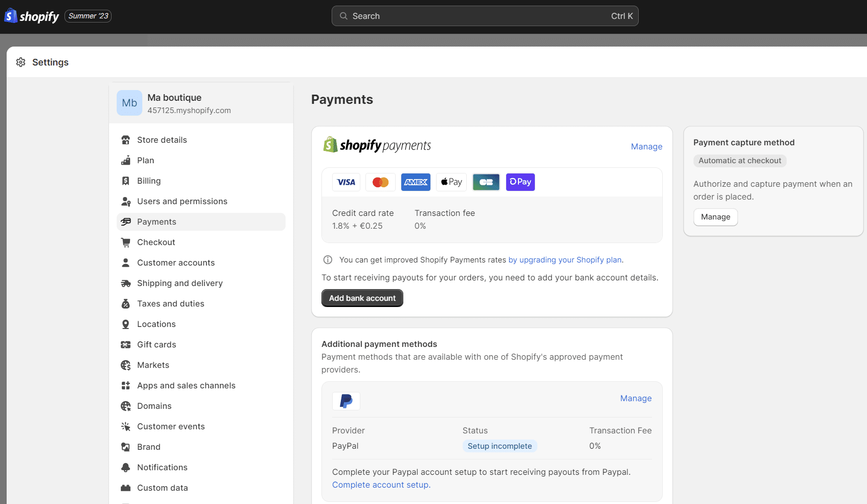Manage Shopify Payments link
Image resolution: width=867 pixels, height=504 pixels.
tap(646, 146)
